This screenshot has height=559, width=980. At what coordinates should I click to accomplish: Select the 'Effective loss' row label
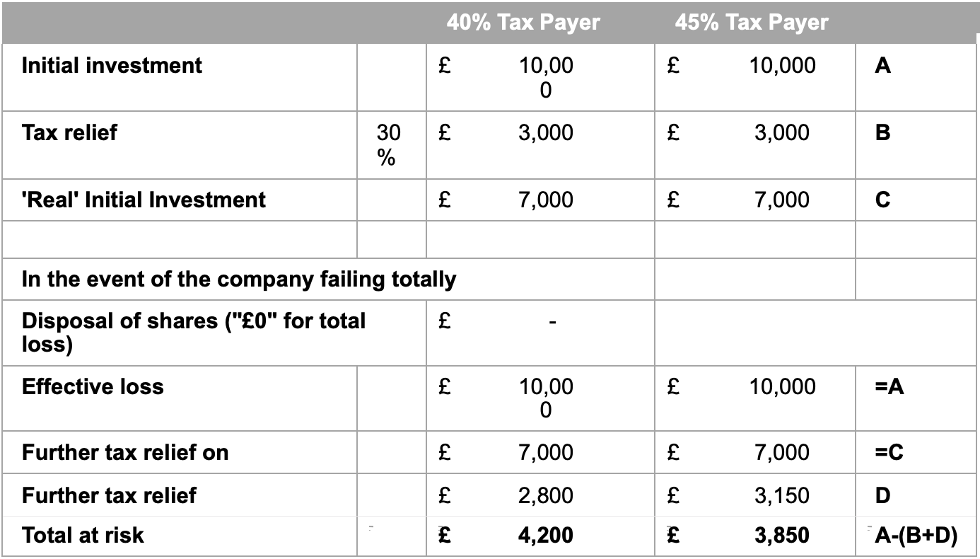coord(93,386)
